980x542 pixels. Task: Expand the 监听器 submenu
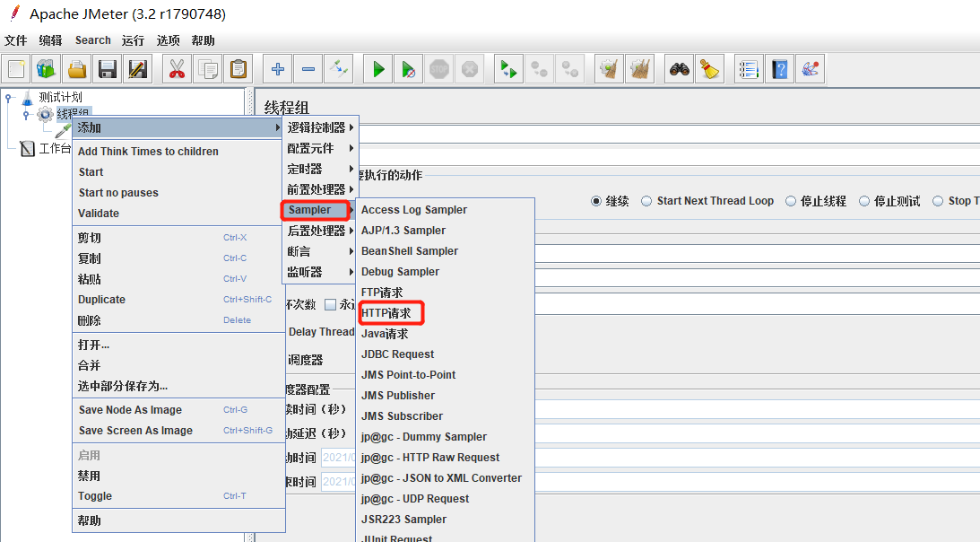click(321, 272)
